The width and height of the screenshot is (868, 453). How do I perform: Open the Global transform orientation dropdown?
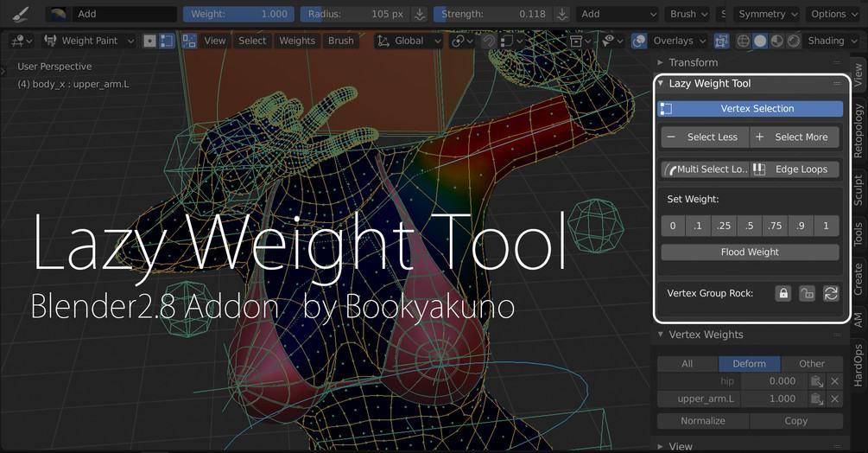pyautogui.click(x=409, y=41)
